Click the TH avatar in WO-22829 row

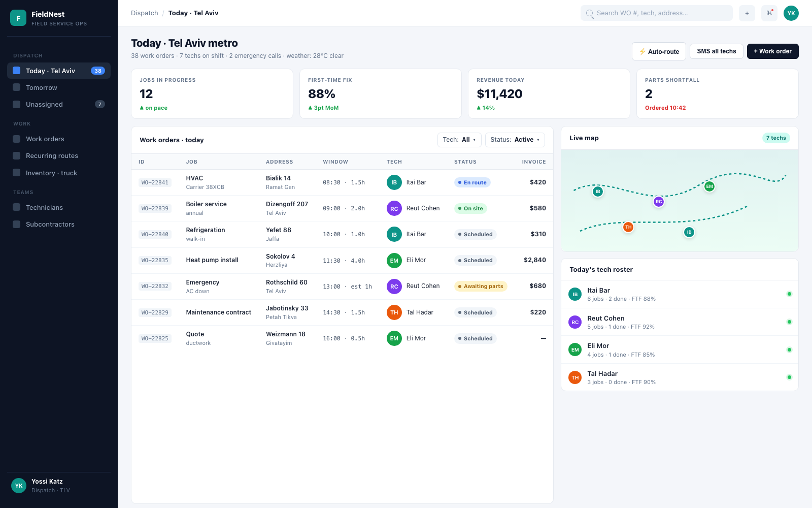tap(394, 312)
